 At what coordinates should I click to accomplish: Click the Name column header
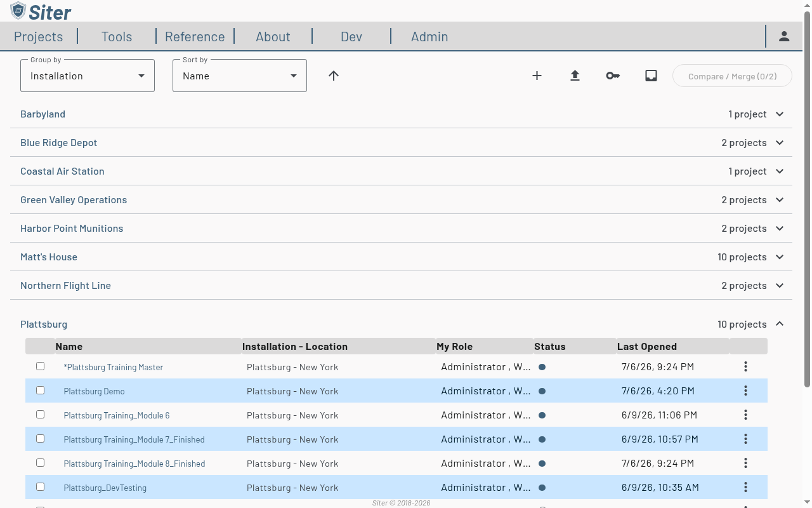[69, 346]
